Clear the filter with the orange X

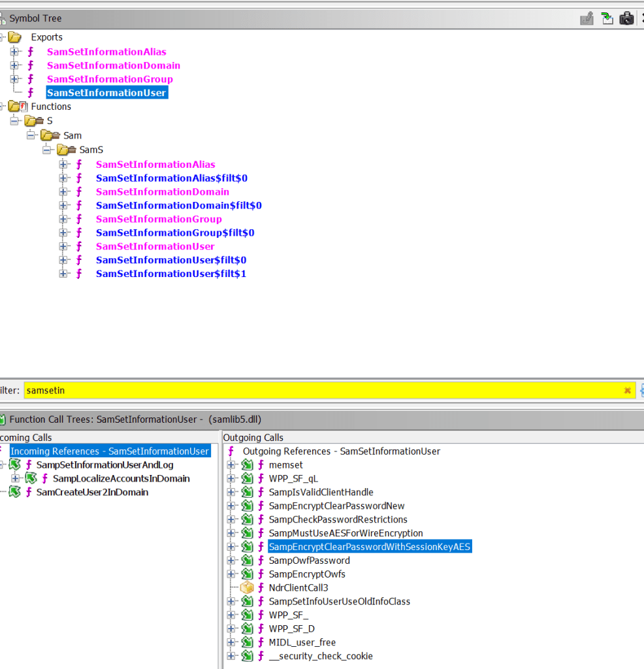[x=627, y=391]
